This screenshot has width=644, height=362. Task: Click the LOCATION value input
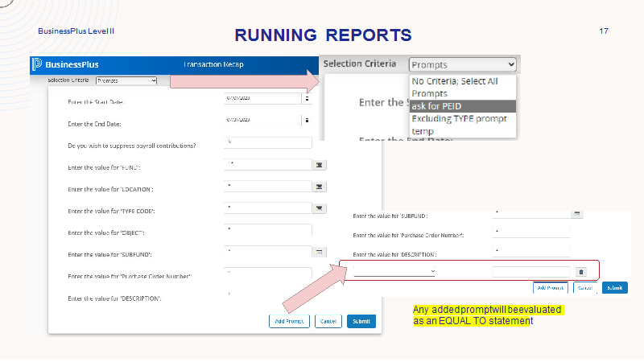tap(268, 186)
